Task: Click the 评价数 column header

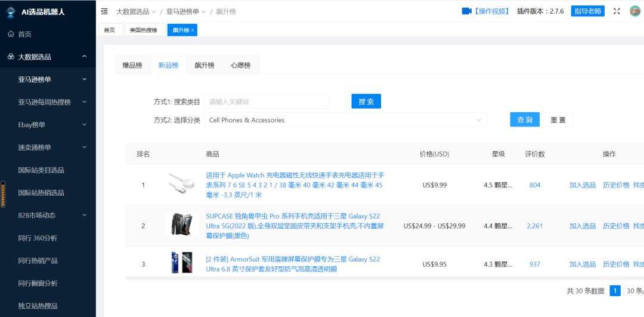Action: click(535, 154)
